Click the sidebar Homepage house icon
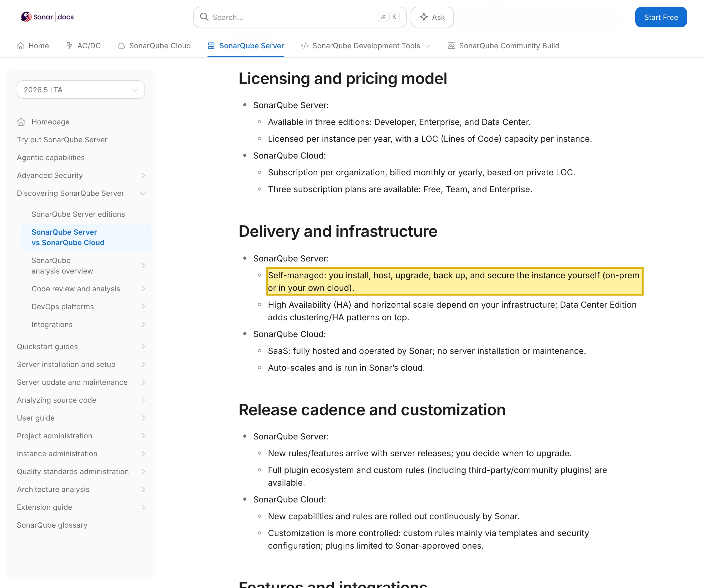The height and width of the screenshot is (588, 704). click(x=21, y=122)
